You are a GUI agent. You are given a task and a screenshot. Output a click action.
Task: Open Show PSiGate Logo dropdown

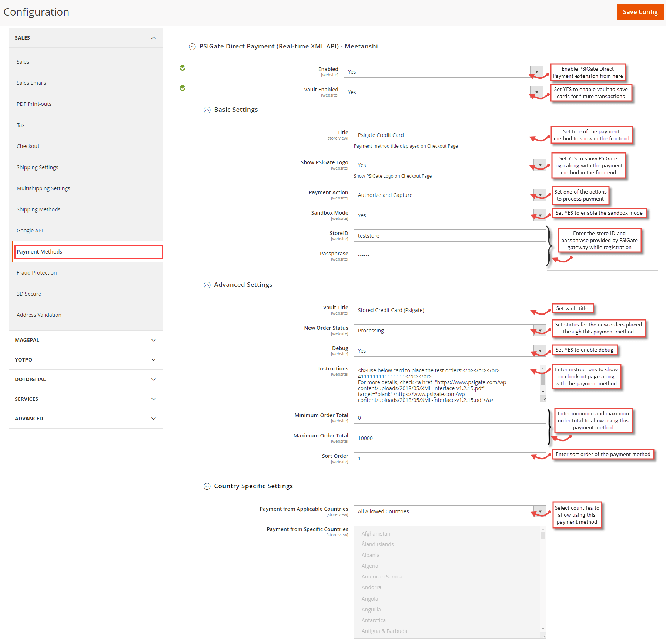click(x=450, y=165)
